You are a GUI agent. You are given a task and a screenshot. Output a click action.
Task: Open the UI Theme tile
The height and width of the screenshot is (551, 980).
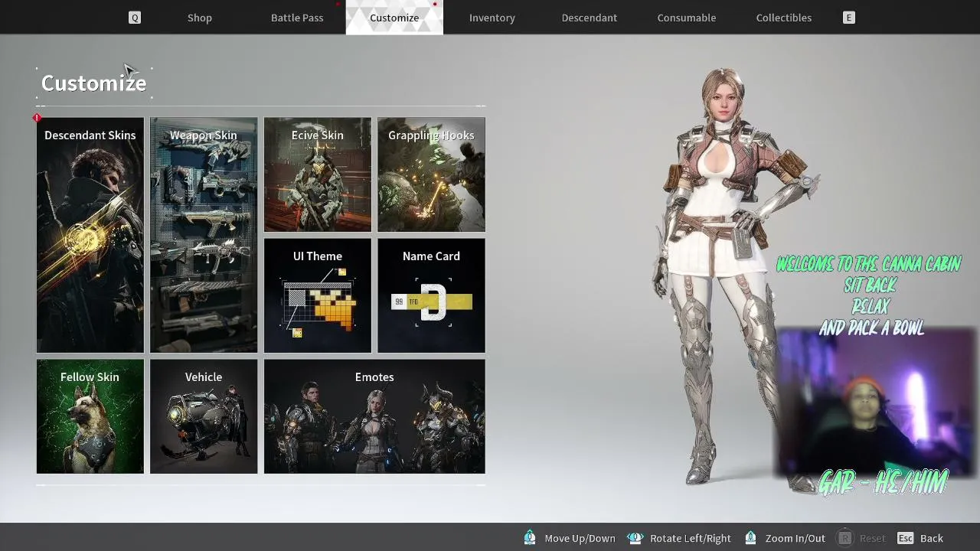[318, 295]
